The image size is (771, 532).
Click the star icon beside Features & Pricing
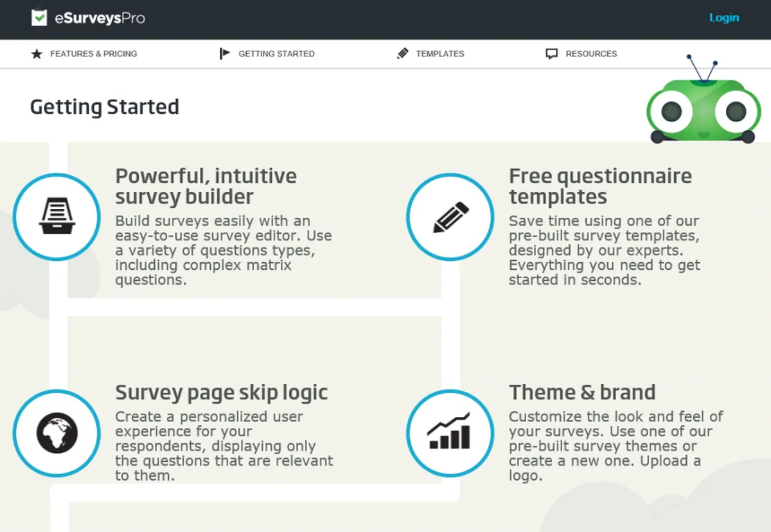37,54
